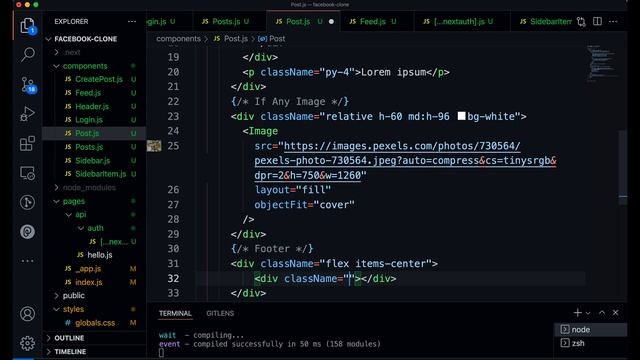Open the Explorer view in the activity bar
This screenshot has width=640, height=360.
27,26
